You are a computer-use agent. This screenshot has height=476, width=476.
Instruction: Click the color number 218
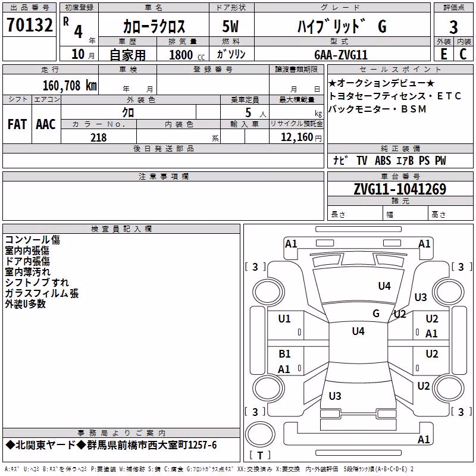[99, 137]
